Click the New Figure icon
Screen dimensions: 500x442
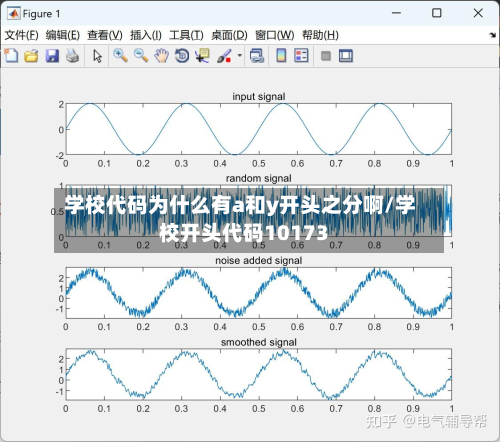11,56
